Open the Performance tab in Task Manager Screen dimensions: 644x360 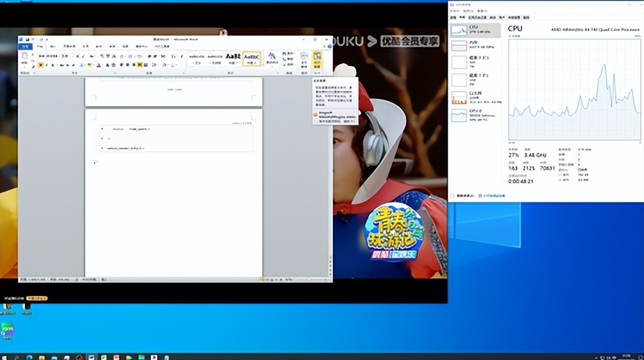click(462, 17)
